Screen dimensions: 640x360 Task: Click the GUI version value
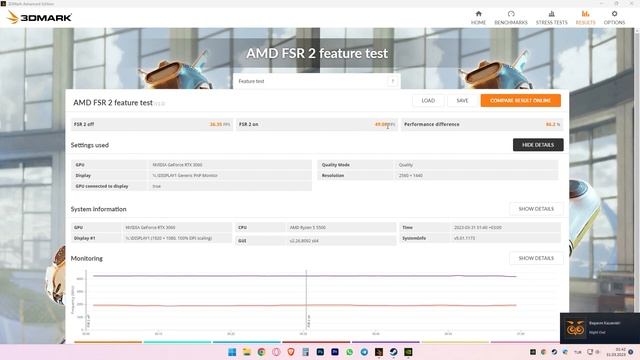pos(304,241)
